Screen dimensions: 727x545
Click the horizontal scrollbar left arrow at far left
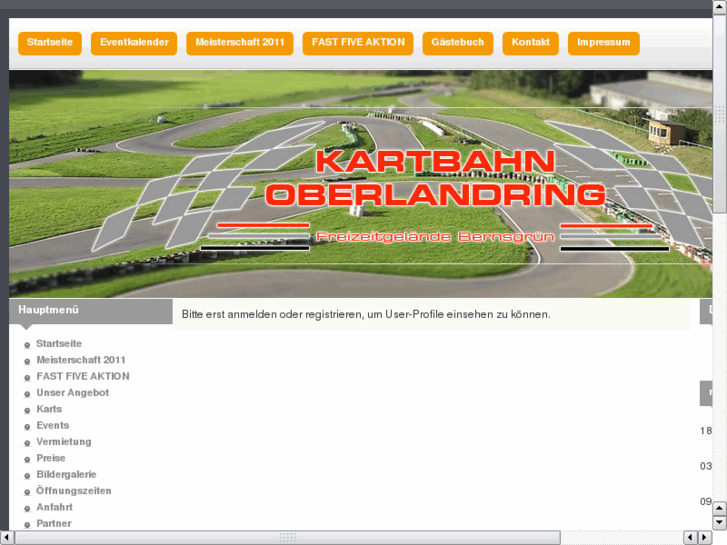click(6, 537)
